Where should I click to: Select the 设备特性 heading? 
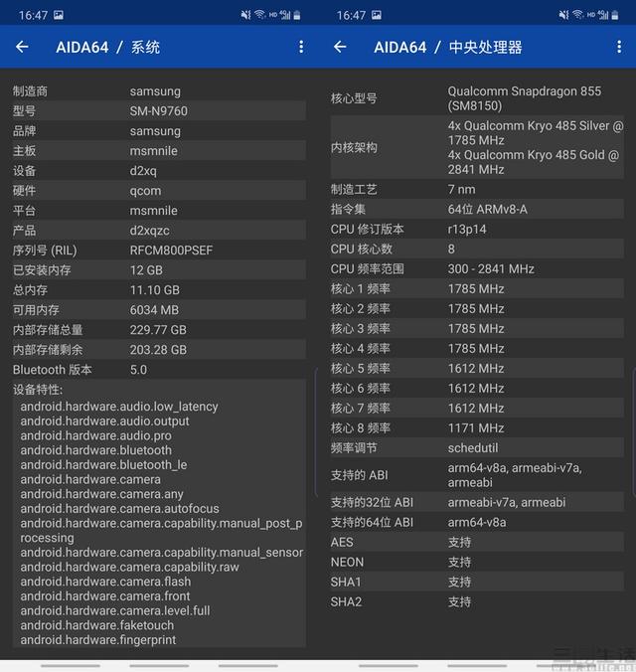pos(38,390)
